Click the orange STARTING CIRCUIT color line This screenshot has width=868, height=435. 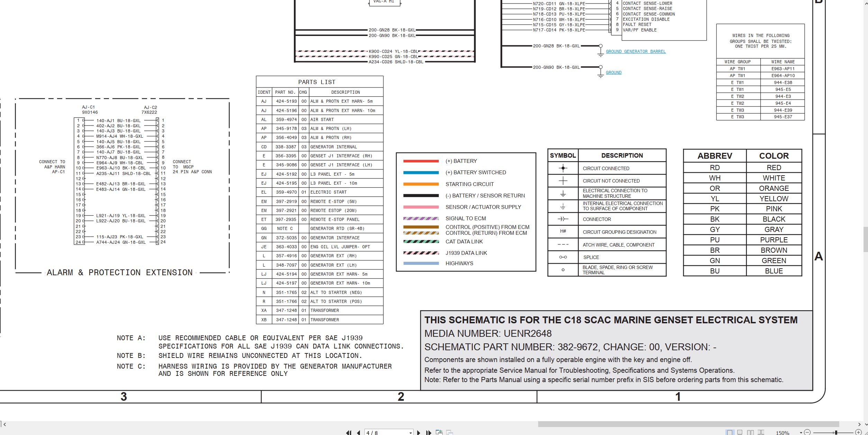point(421,184)
